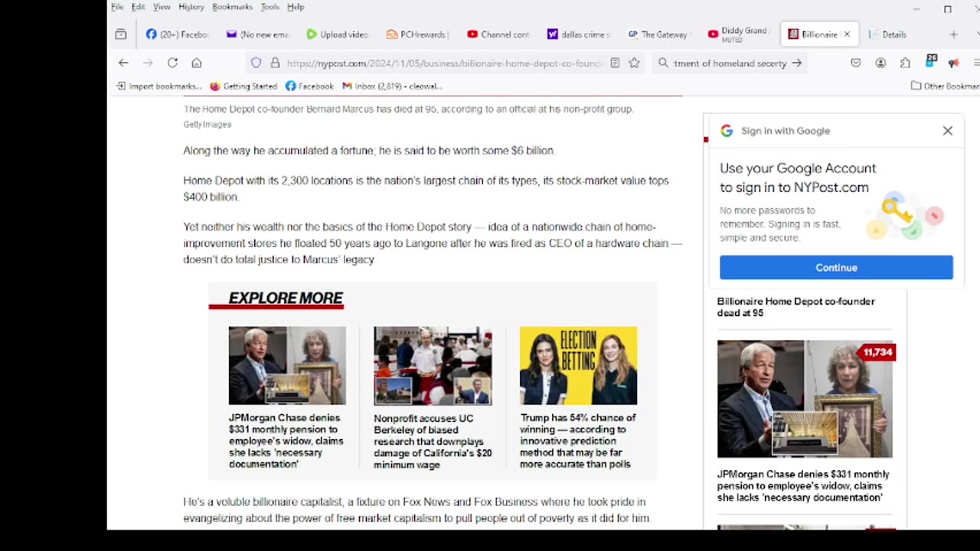Go back to the previous page
Screen dimensions: 980x551
tap(123, 63)
